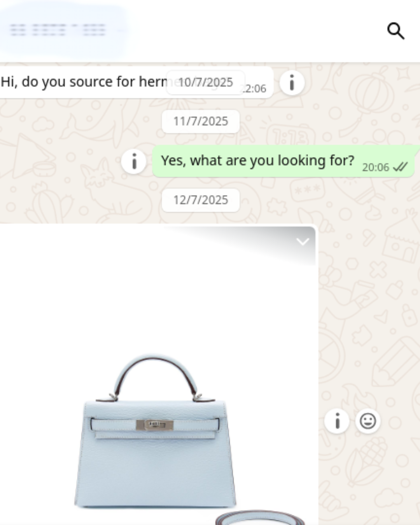
Task: Click empty doodle wallpaper right of the photo
Action: click(369, 311)
